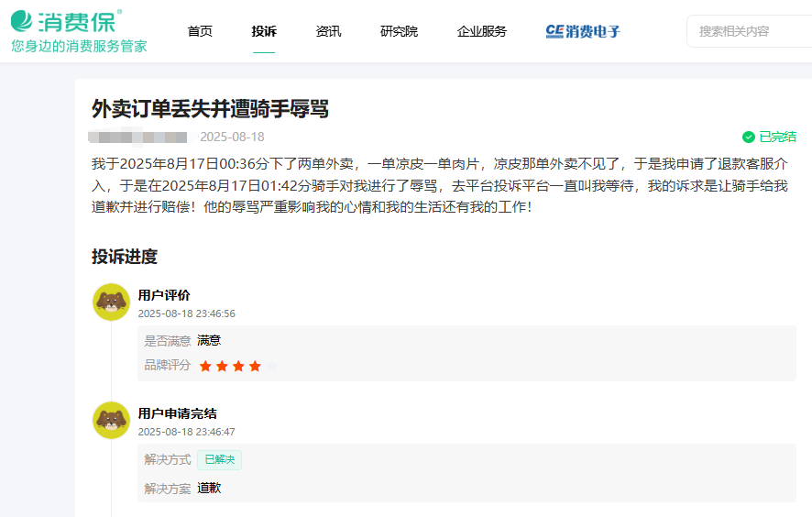Click the second rating star
Image resolution: width=812 pixels, height=517 pixels.
(x=222, y=367)
